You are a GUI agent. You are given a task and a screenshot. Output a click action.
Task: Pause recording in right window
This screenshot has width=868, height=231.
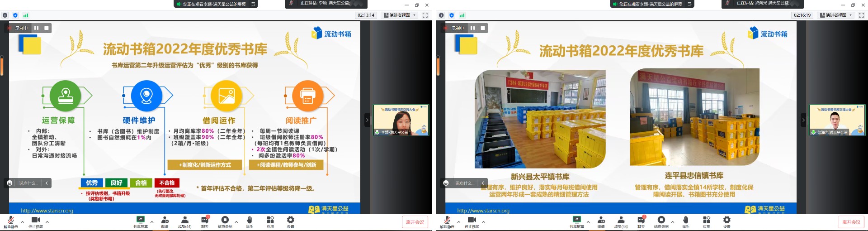point(472,28)
